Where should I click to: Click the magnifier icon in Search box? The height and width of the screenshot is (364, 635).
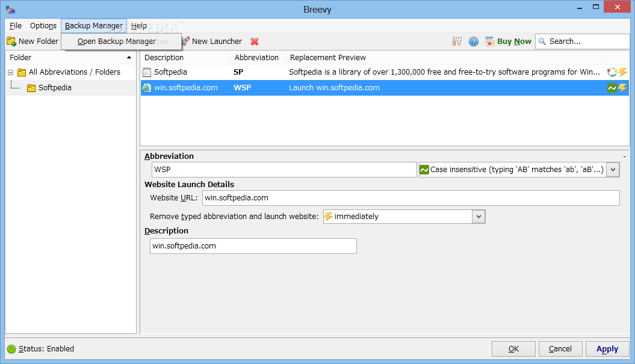[x=542, y=42]
